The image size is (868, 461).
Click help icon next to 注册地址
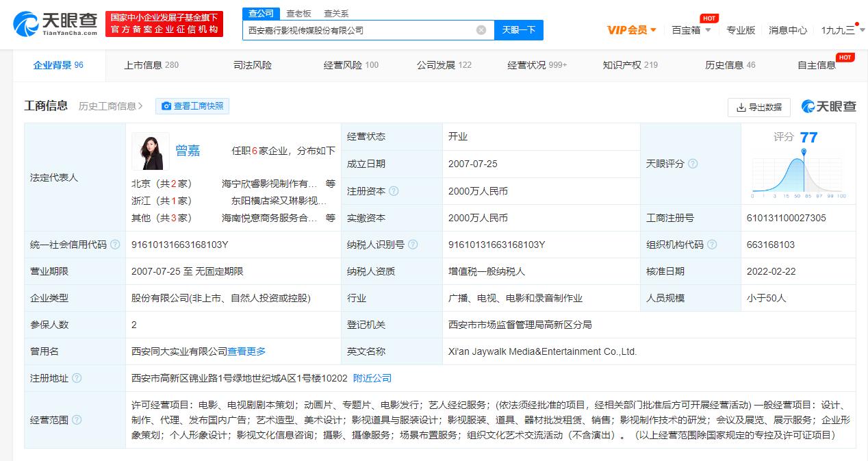tap(77, 378)
